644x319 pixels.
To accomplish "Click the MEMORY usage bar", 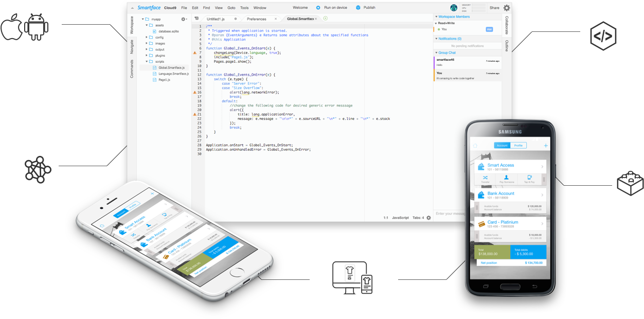I will tap(478, 5).
